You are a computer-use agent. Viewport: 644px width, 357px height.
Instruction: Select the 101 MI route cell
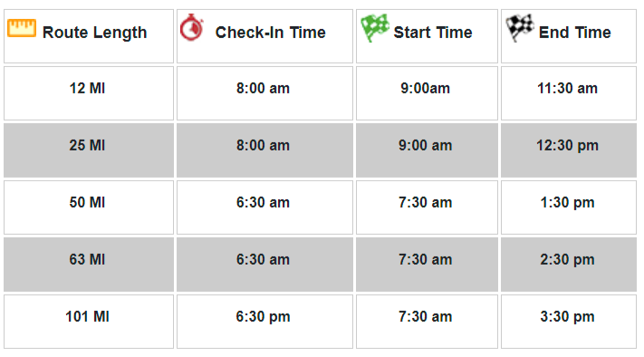89,322
